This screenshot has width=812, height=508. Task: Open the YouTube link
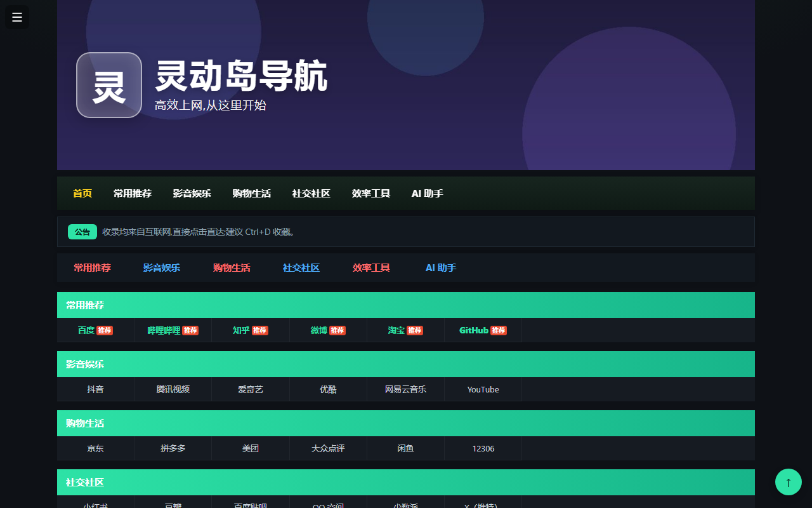click(x=483, y=389)
